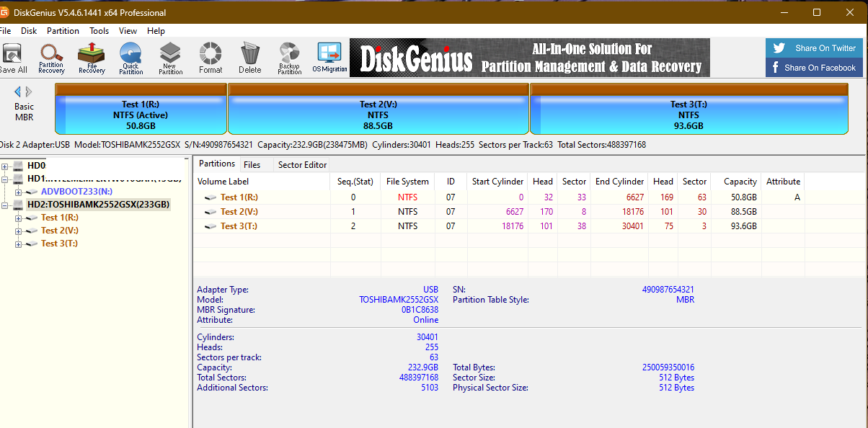This screenshot has width=868, height=428.
Task: Select the Test 1(R:) partition bar
Action: (x=141, y=109)
